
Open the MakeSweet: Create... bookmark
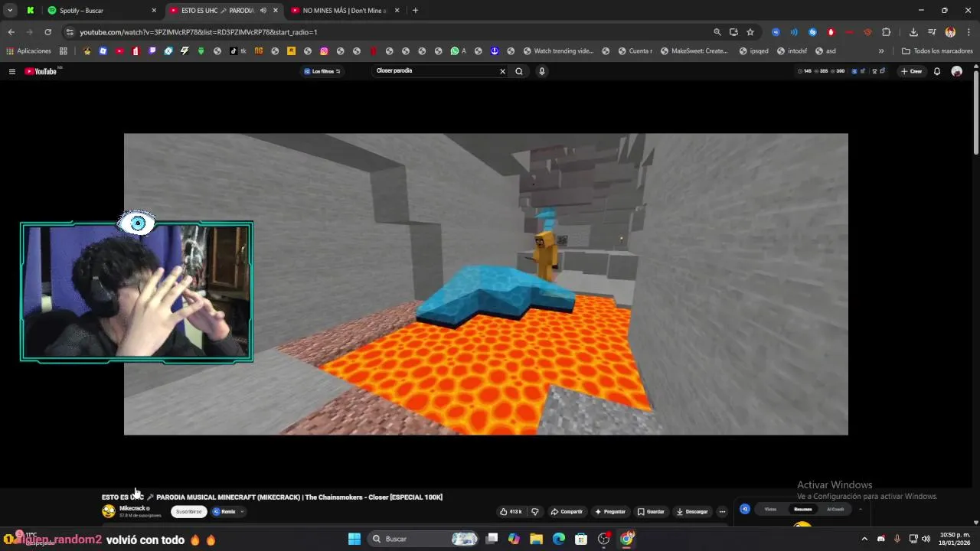pos(693,51)
